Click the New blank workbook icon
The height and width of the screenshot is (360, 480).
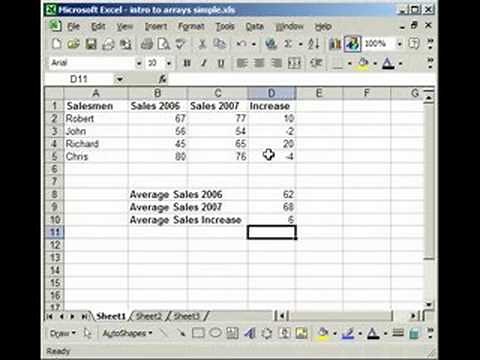57,44
